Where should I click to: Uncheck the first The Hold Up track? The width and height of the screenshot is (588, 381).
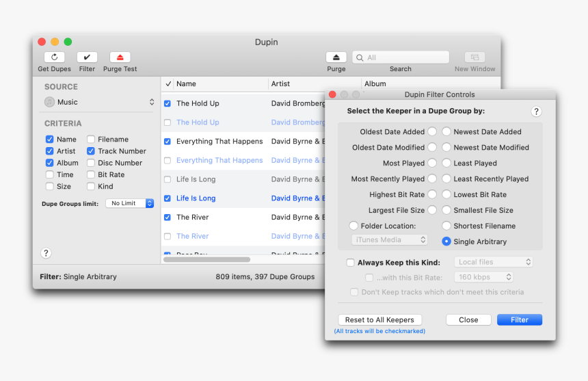(168, 103)
